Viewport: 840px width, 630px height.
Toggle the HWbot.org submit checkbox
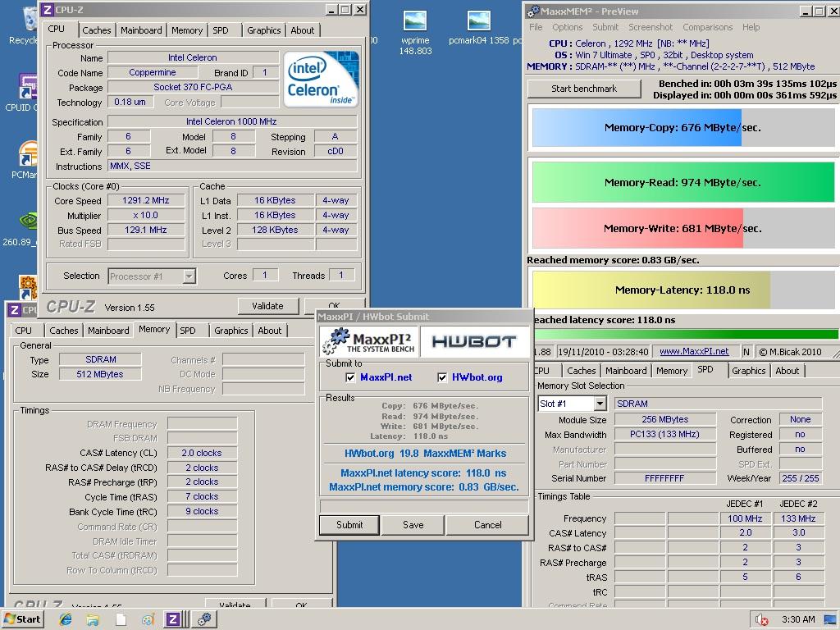442,377
